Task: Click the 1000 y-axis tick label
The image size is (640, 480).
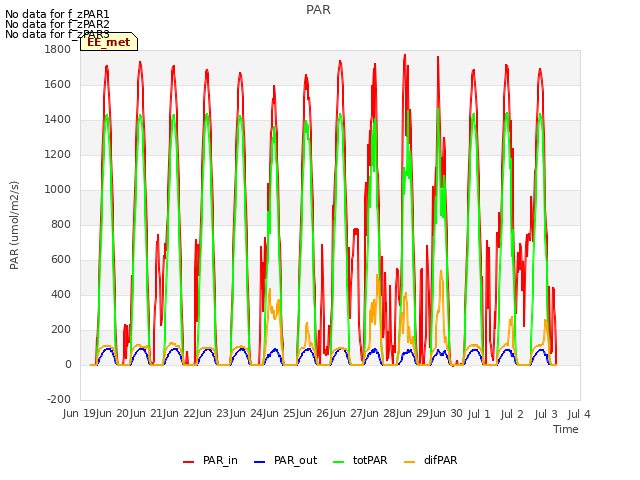Action: point(58,189)
